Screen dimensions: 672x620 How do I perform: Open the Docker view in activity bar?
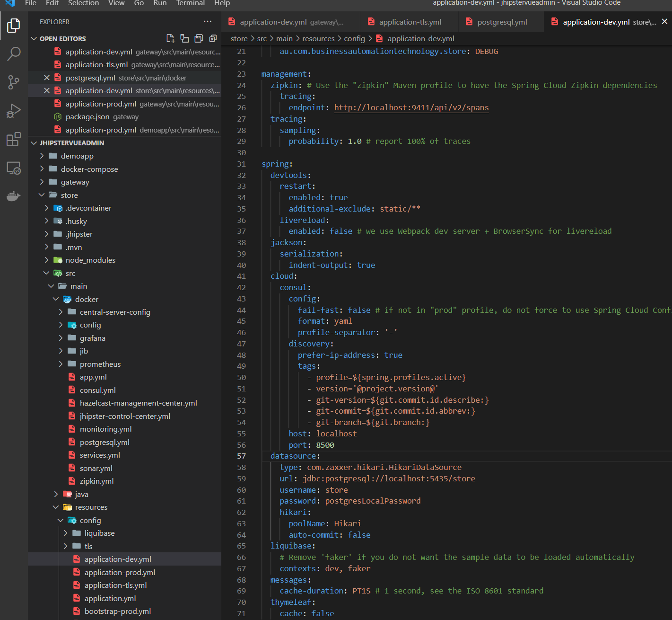(x=14, y=195)
